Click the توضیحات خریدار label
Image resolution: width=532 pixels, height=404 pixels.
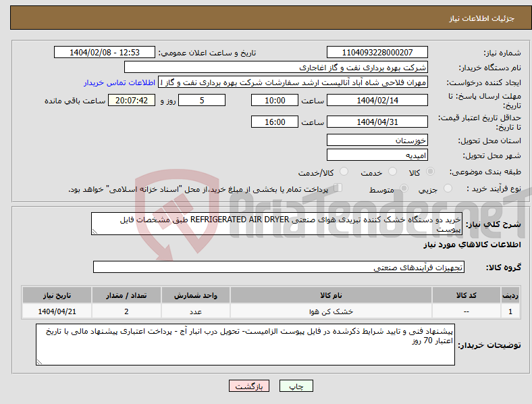click(x=489, y=345)
